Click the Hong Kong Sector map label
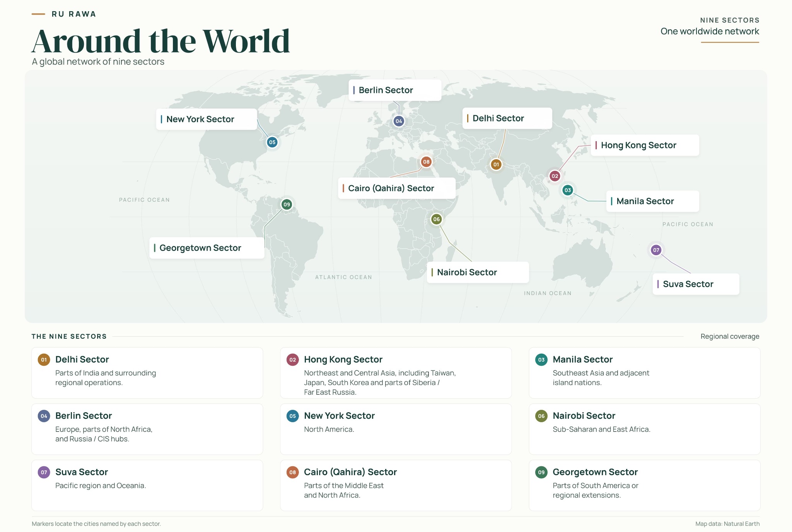The height and width of the screenshot is (532, 792). point(645,145)
